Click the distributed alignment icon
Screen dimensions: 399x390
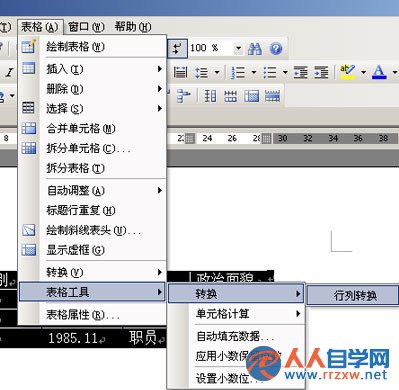pyautogui.click(x=180, y=72)
